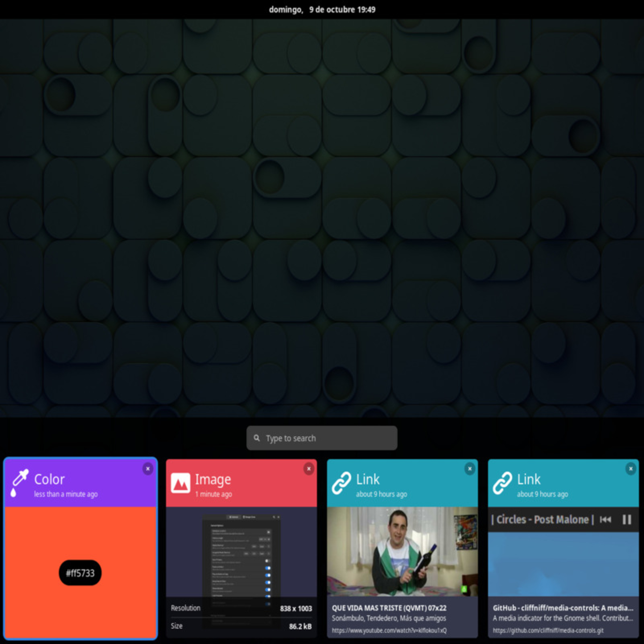Remove the Color clipboard entry
This screenshot has height=644, width=644.
tap(148, 469)
